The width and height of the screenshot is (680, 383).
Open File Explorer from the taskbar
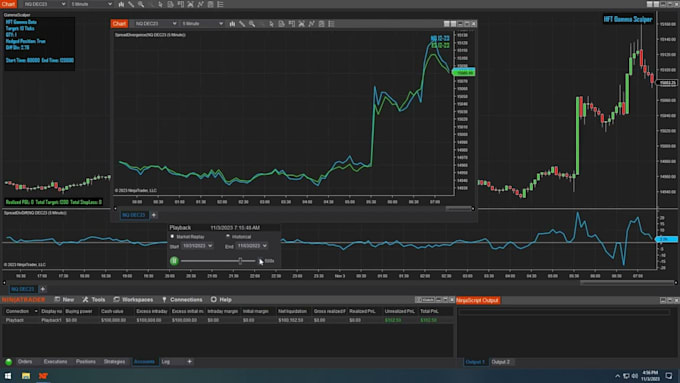click(26, 376)
